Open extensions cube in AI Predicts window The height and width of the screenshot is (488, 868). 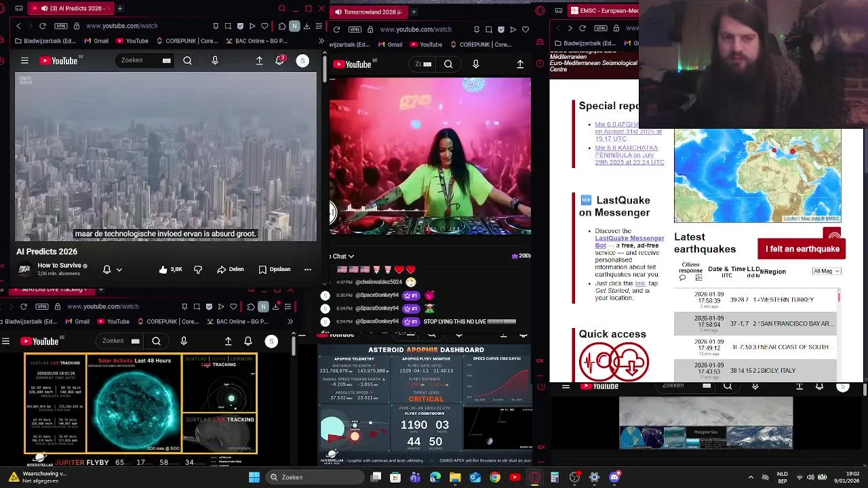[x=282, y=26]
